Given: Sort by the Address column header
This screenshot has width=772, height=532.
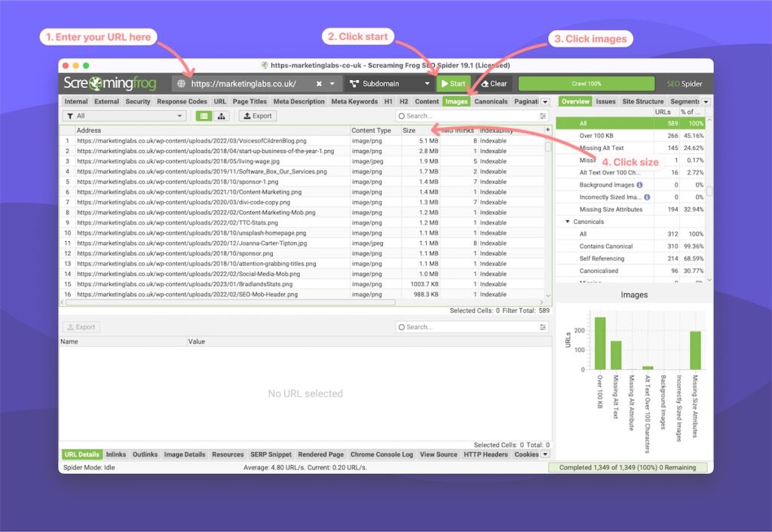Looking at the screenshot, I should [x=212, y=130].
